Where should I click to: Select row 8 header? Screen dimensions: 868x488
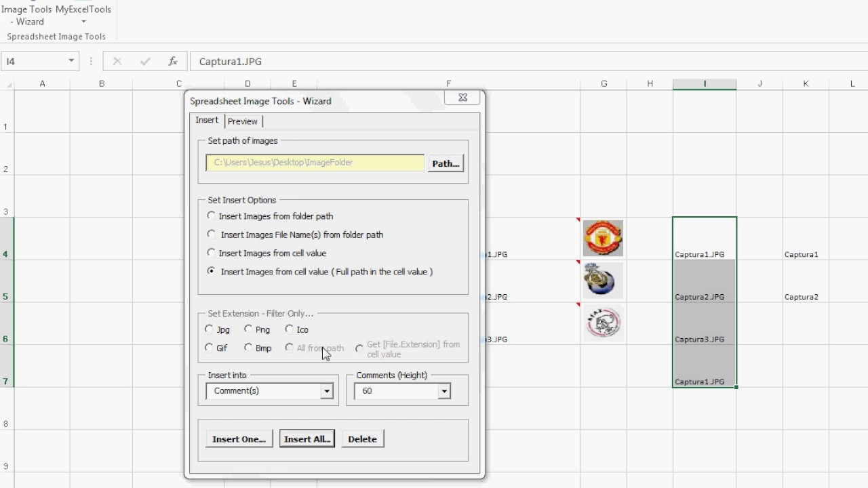tap(7, 409)
